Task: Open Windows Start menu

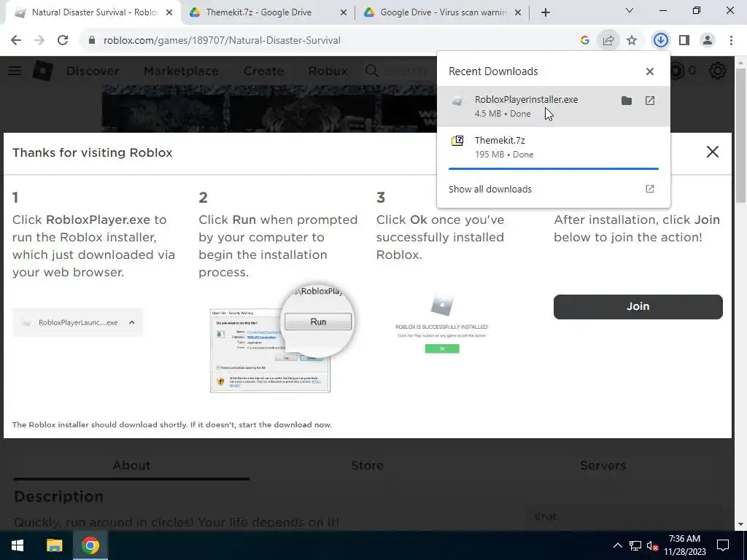Action: [18, 545]
